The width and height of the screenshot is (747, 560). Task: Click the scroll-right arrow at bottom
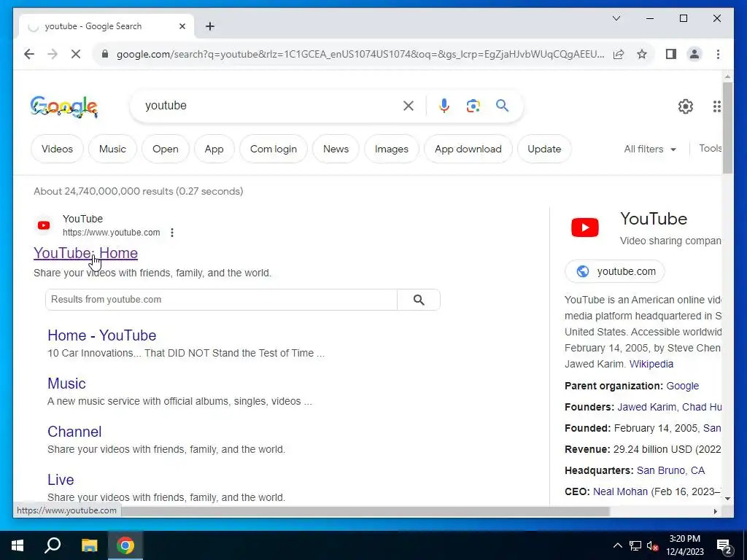715,511
